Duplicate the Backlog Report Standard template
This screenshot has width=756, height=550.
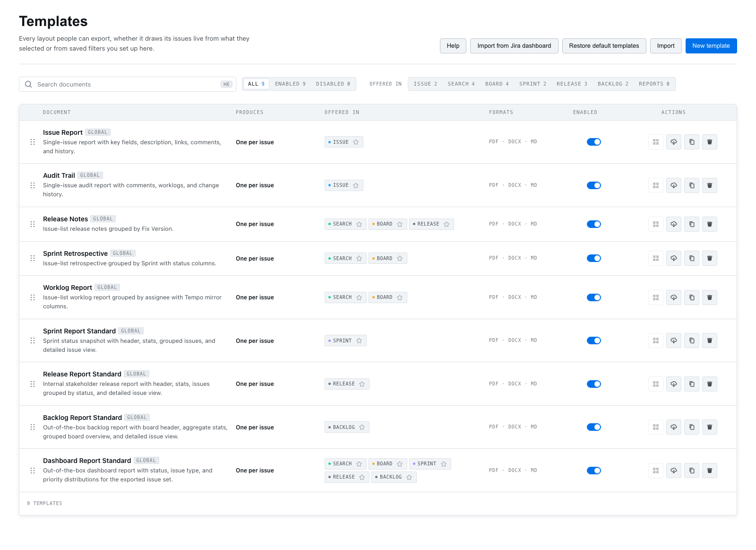(x=691, y=427)
